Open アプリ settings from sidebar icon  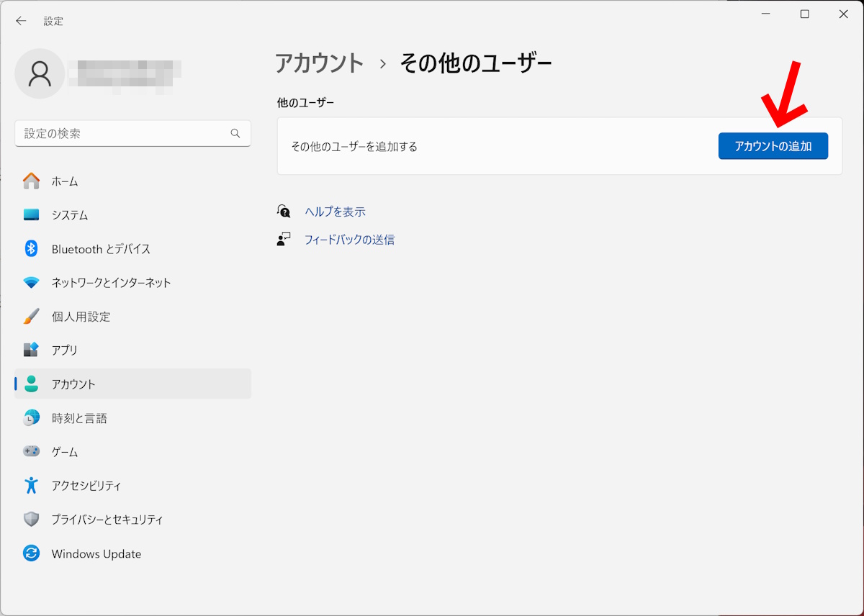(x=32, y=350)
